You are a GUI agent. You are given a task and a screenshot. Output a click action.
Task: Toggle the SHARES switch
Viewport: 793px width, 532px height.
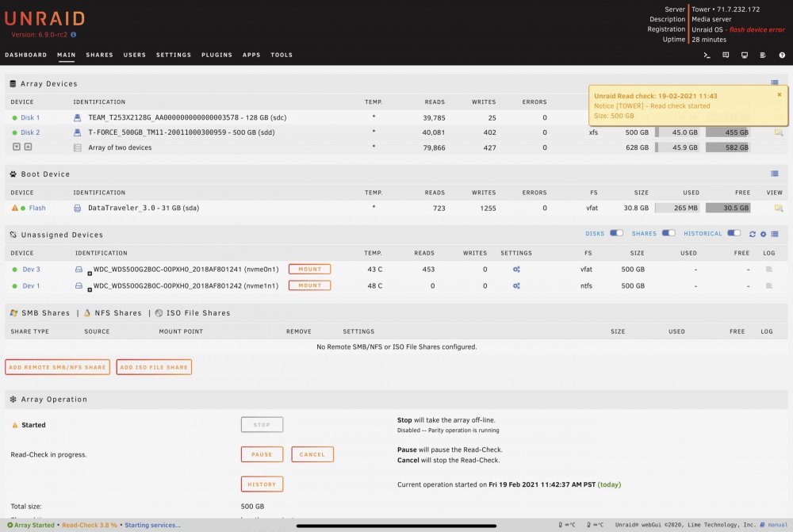tap(668, 233)
